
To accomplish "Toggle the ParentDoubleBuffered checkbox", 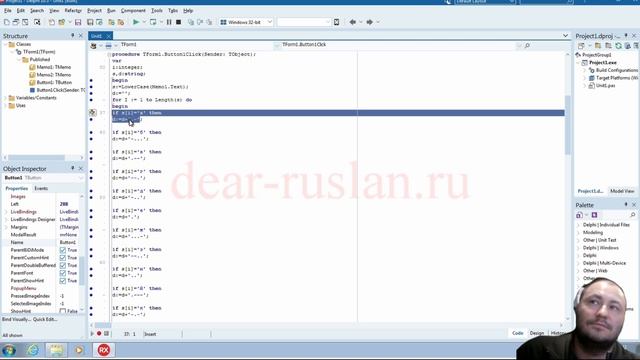I will (x=62, y=265).
